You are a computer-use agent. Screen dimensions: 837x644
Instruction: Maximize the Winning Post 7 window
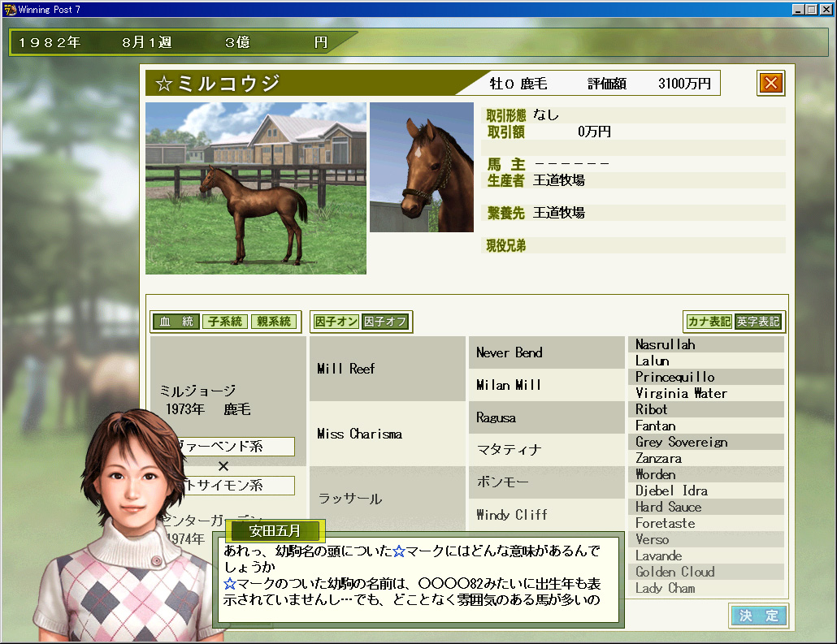[811, 9]
